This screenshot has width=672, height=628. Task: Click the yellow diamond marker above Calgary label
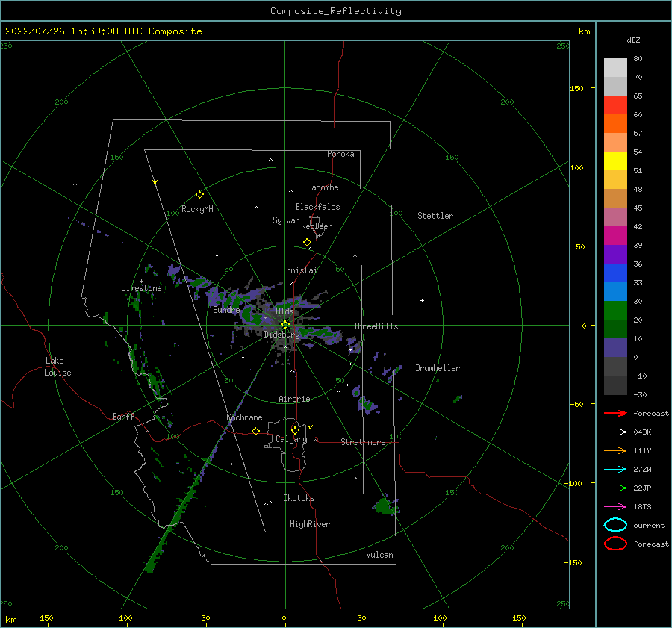295,430
